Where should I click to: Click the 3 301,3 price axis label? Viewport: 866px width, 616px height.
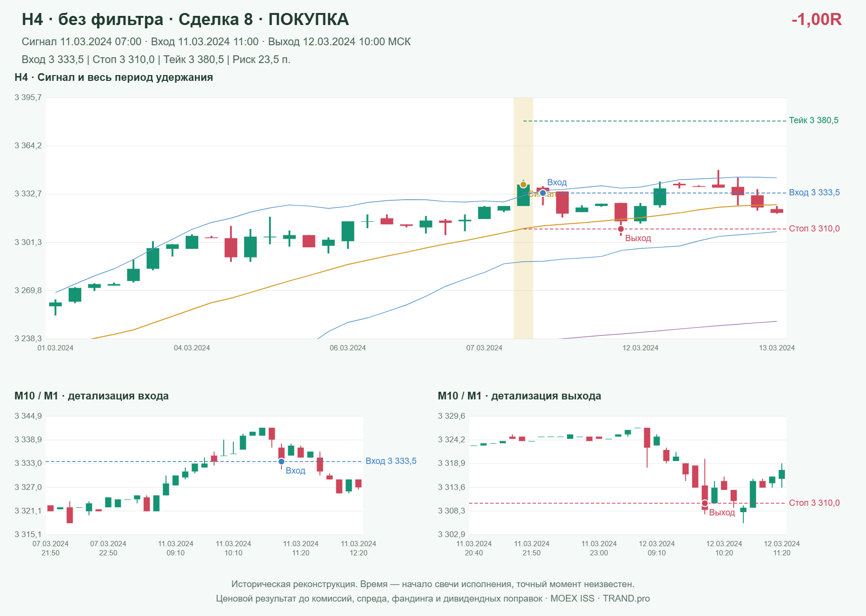pyautogui.click(x=28, y=243)
